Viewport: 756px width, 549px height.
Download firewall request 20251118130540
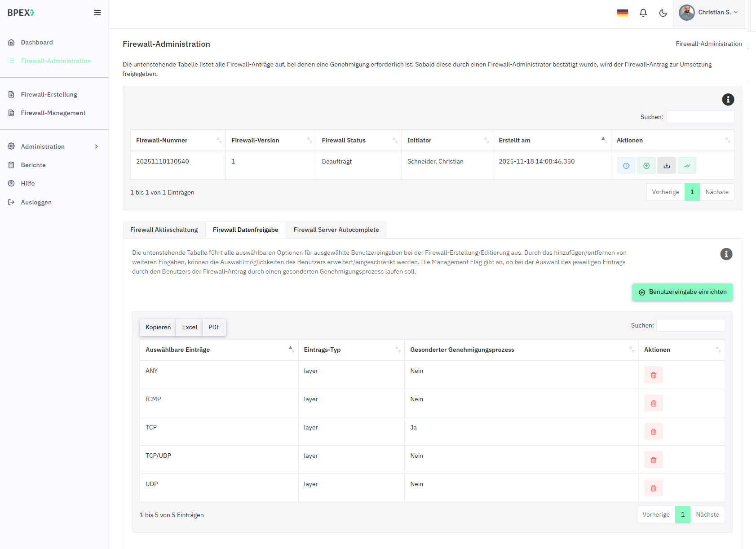pyautogui.click(x=667, y=166)
